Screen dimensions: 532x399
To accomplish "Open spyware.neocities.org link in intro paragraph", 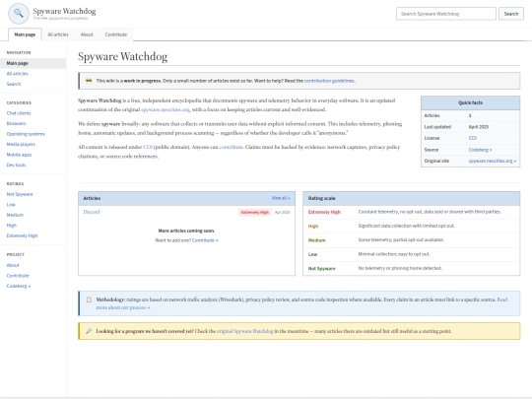I will click(x=166, y=109).
